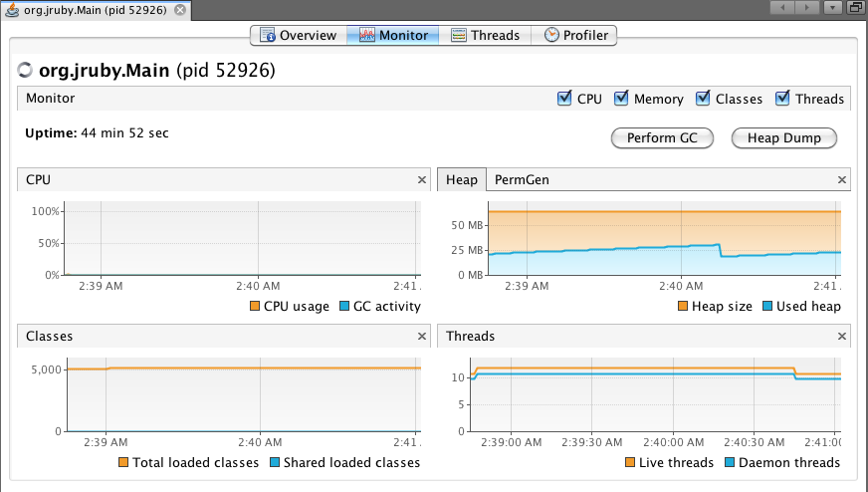The height and width of the screenshot is (492, 868).
Task: Click the 'org.jruby.Main' heading text
Action: coord(105,71)
